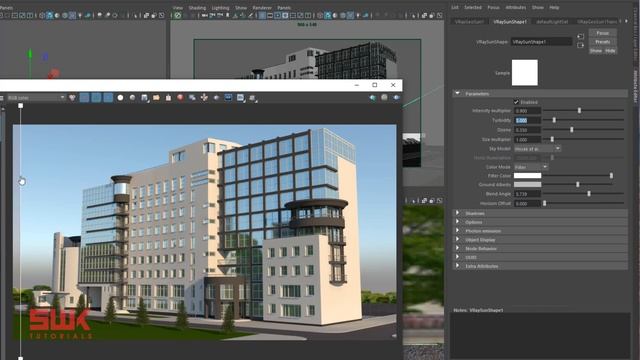The height and width of the screenshot is (360, 640).
Task: Click the Intensity multiplier value field
Action: coord(527,111)
